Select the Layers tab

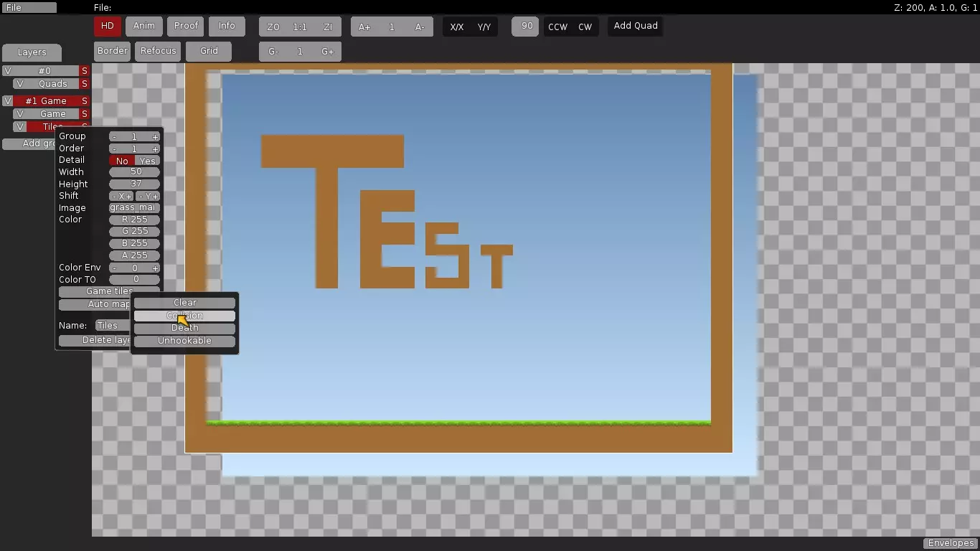(x=32, y=53)
